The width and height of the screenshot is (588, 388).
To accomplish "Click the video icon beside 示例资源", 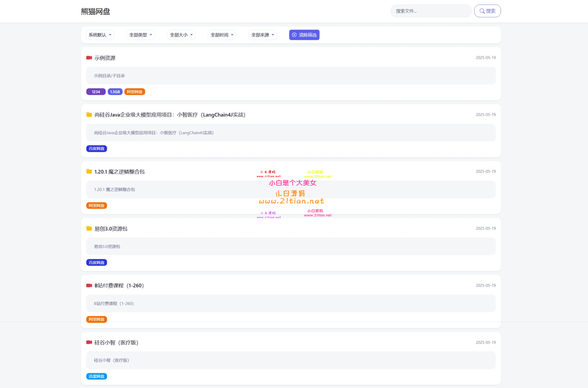I will [89, 57].
